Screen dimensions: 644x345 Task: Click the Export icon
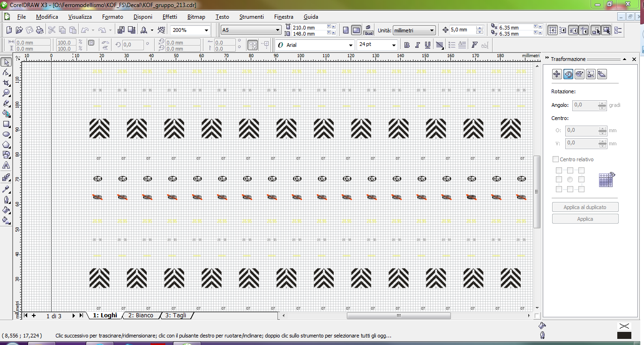coord(131,30)
